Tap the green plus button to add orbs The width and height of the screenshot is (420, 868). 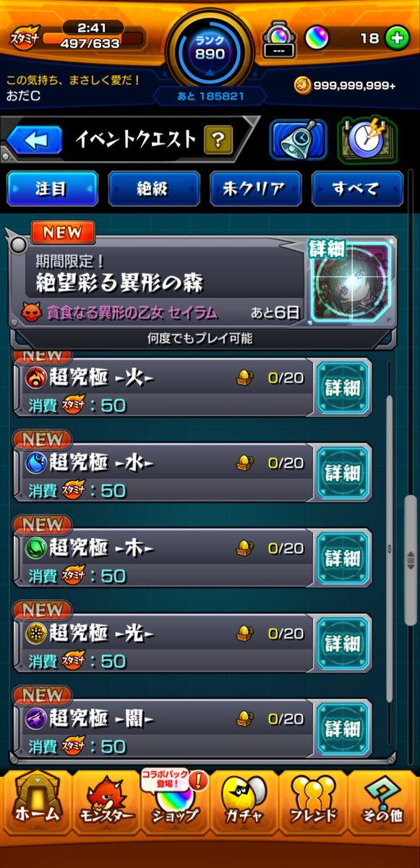click(397, 39)
